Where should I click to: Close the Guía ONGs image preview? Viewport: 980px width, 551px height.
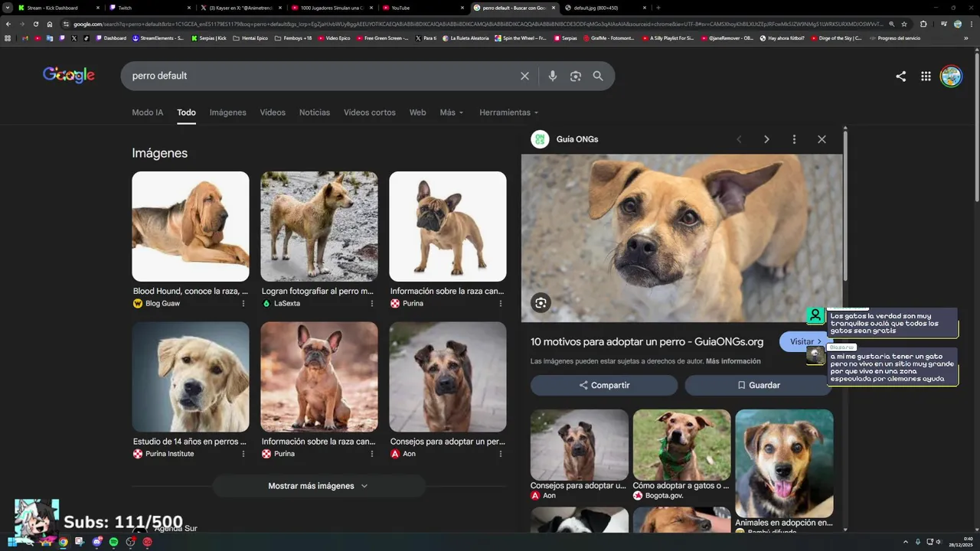coord(822,139)
